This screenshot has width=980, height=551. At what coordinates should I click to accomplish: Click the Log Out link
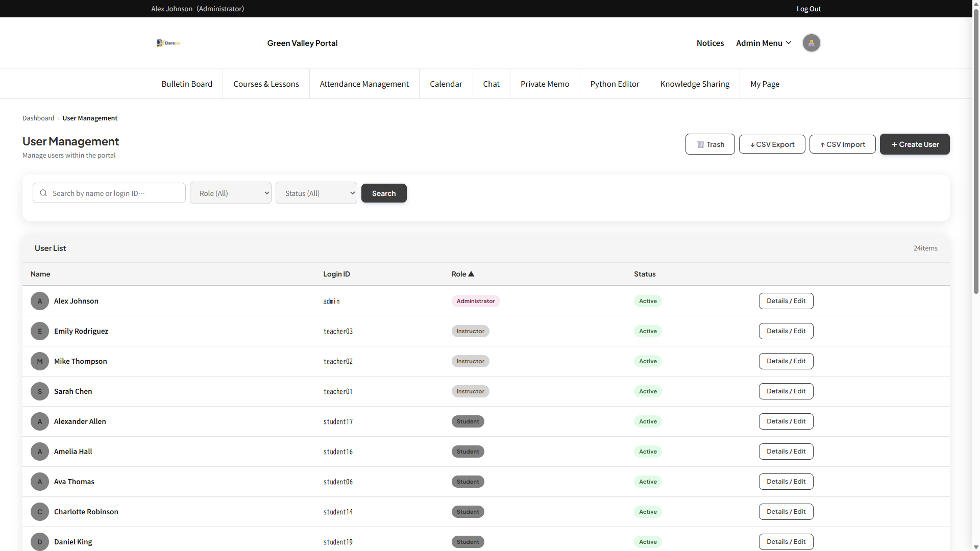(x=809, y=9)
